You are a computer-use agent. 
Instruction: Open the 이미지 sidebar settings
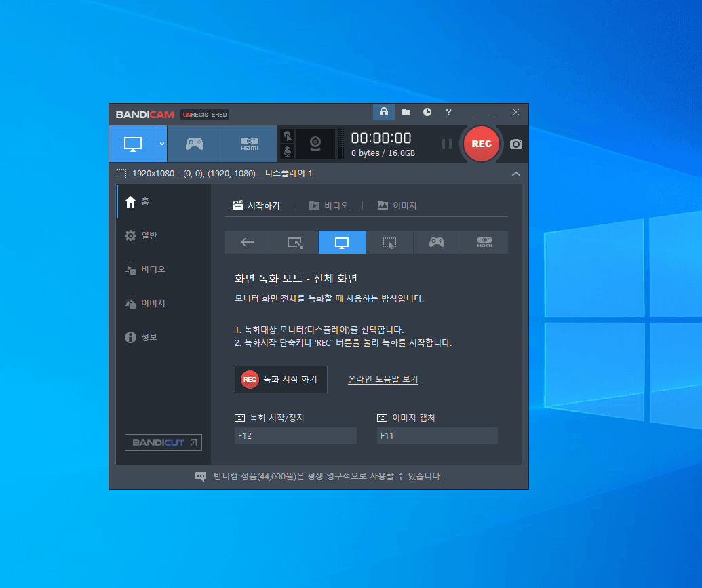point(163,303)
